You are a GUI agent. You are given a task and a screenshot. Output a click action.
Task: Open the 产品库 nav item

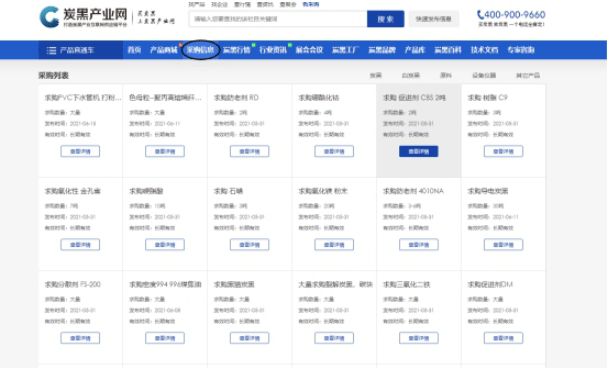[415, 50]
